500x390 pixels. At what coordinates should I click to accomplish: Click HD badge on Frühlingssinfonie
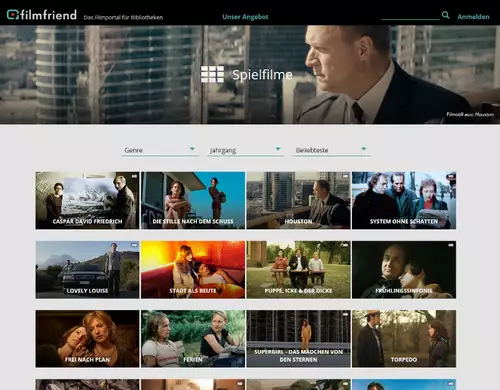(x=451, y=245)
